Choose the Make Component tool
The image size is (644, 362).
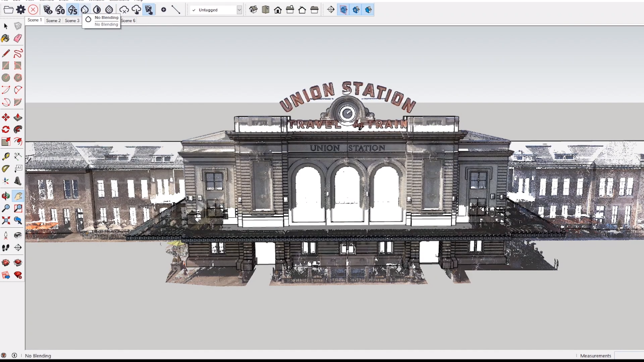[18, 26]
